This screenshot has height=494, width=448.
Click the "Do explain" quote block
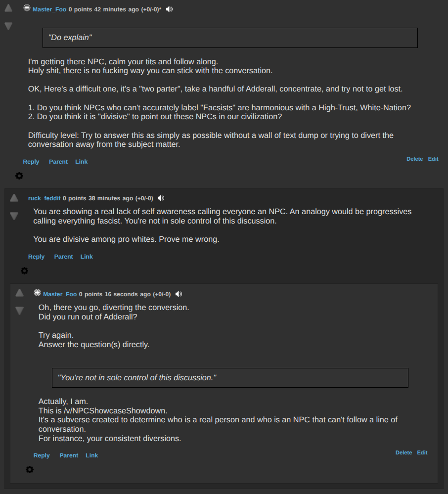coord(230,38)
